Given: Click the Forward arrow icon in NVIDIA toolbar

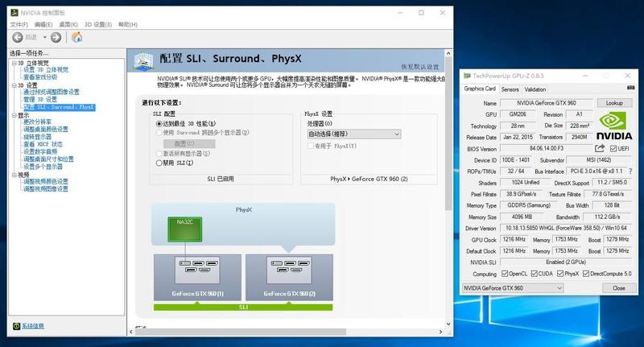Looking at the screenshot, I should pyautogui.click(x=56, y=37).
